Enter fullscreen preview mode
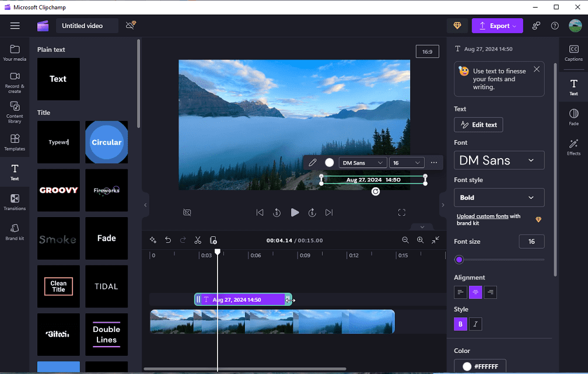Viewport: 588px width, 374px height. pyautogui.click(x=401, y=213)
